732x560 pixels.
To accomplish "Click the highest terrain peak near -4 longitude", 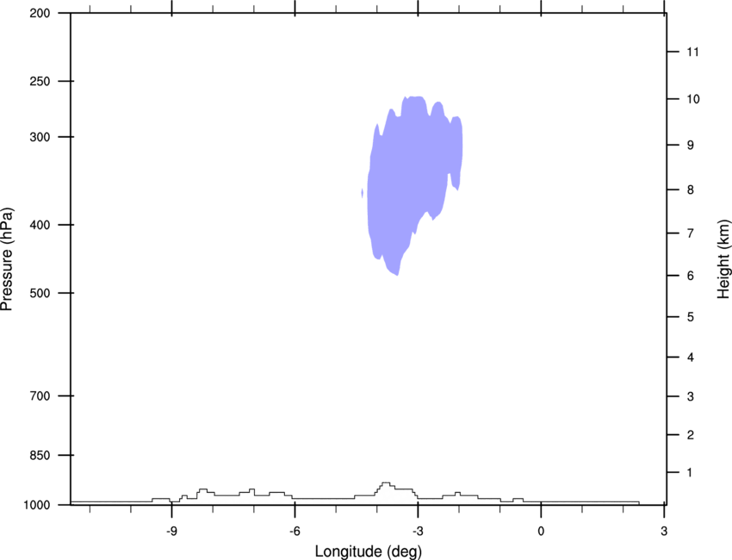I will click(386, 484).
